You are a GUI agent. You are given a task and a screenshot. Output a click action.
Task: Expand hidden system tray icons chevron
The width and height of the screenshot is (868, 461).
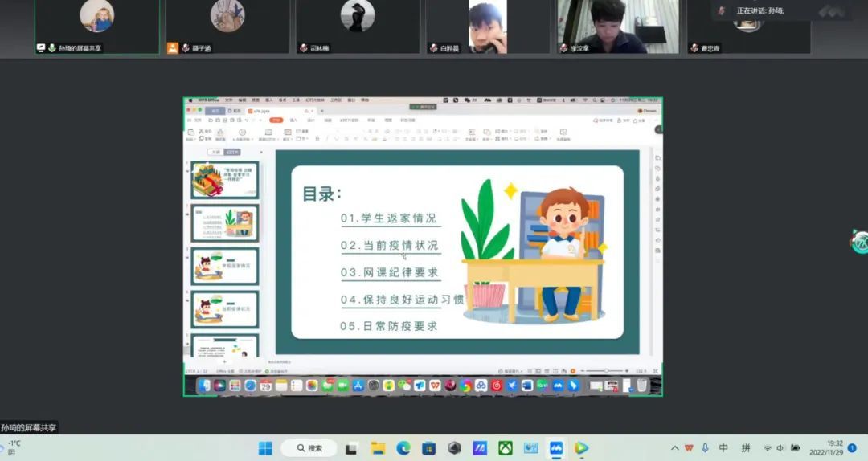(674, 448)
